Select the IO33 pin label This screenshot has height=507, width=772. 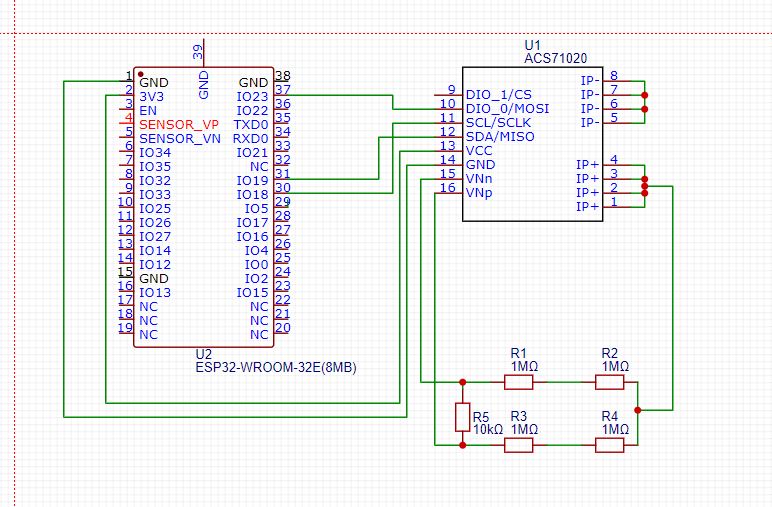[x=155, y=194]
